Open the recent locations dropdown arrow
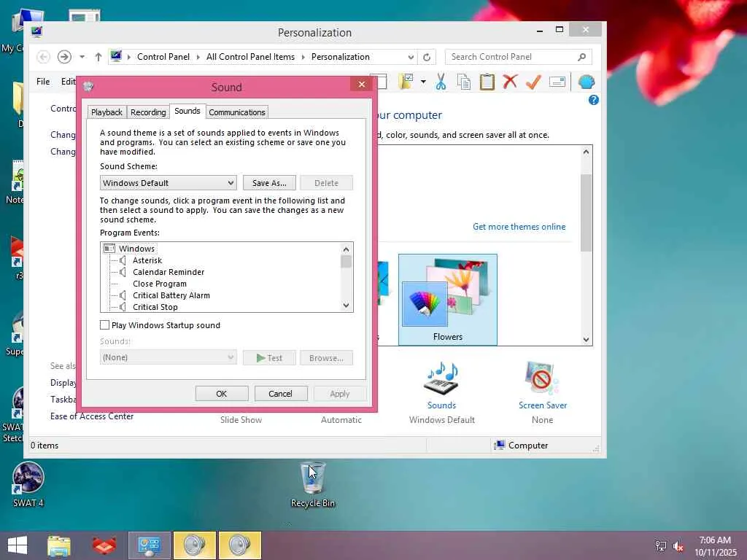The image size is (747, 560). click(82, 57)
